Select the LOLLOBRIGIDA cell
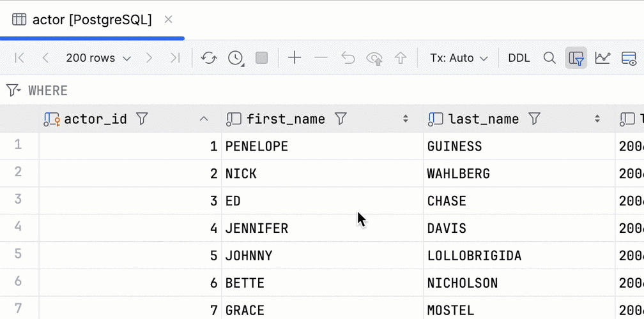This screenshot has width=644, height=319. coord(519,256)
